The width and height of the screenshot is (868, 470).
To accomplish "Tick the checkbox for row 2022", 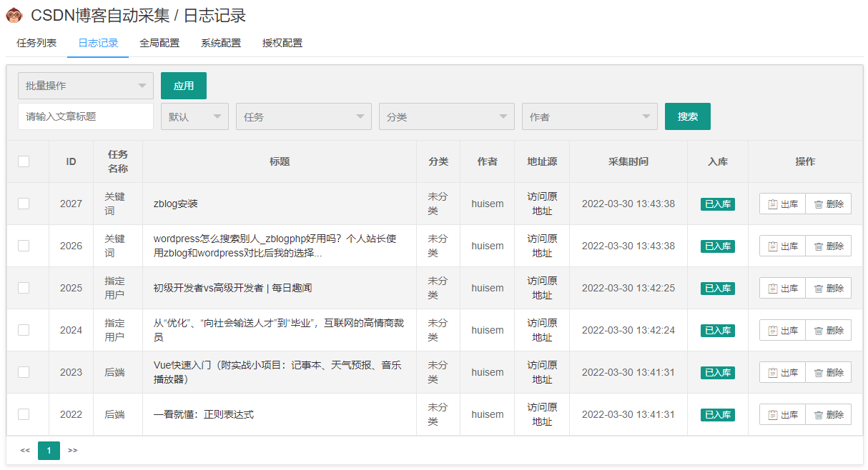I will (24, 414).
